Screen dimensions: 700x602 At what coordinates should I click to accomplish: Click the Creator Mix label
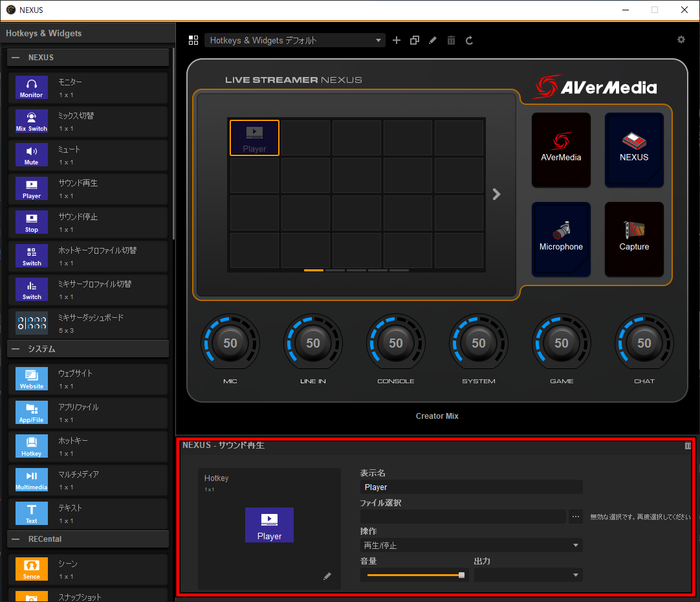coord(437,416)
